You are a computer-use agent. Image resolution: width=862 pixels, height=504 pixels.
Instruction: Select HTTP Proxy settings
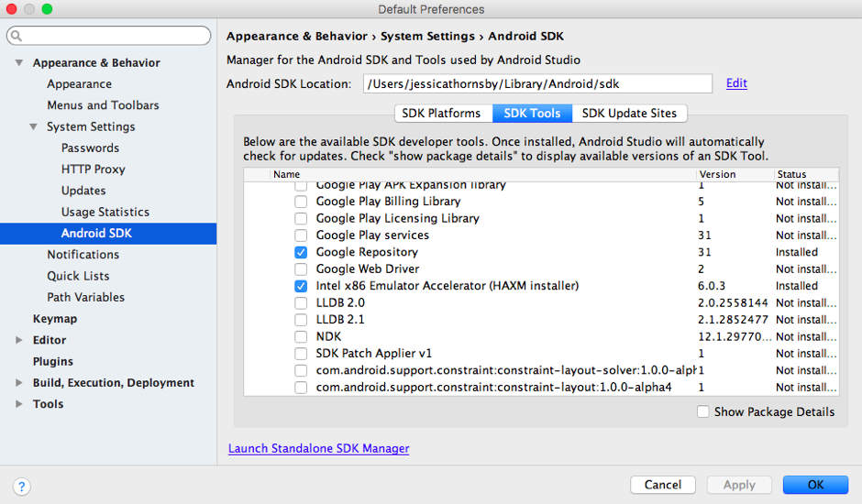(94, 170)
